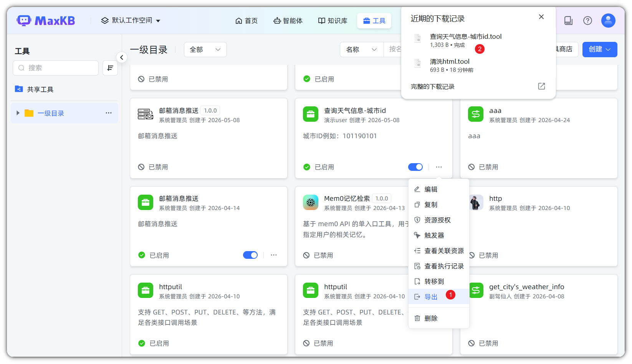The width and height of the screenshot is (632, 364).
Task: Click the aaa tool green icon
Action: [476, 114]
